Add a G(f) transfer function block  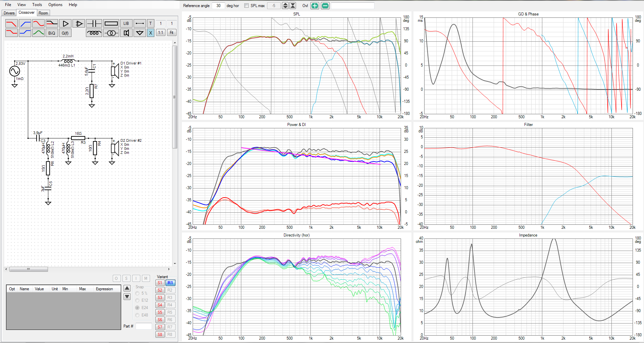pyautogui.click(x=65, y=33)
